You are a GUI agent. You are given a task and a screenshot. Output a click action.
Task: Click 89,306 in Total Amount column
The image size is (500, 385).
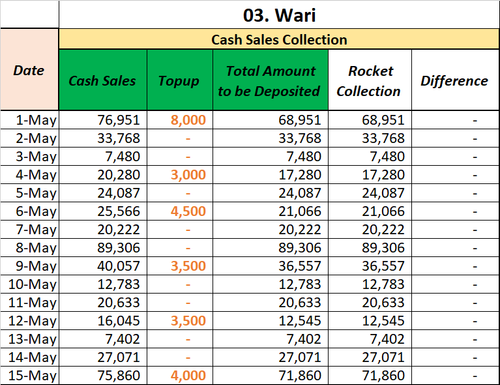270,248
